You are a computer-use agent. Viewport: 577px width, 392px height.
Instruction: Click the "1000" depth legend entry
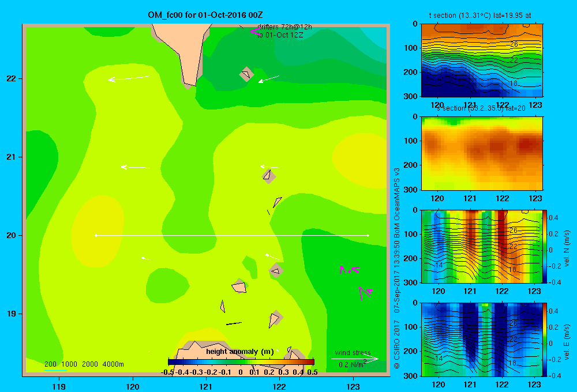pyautogui.click(x=69, y=364)
